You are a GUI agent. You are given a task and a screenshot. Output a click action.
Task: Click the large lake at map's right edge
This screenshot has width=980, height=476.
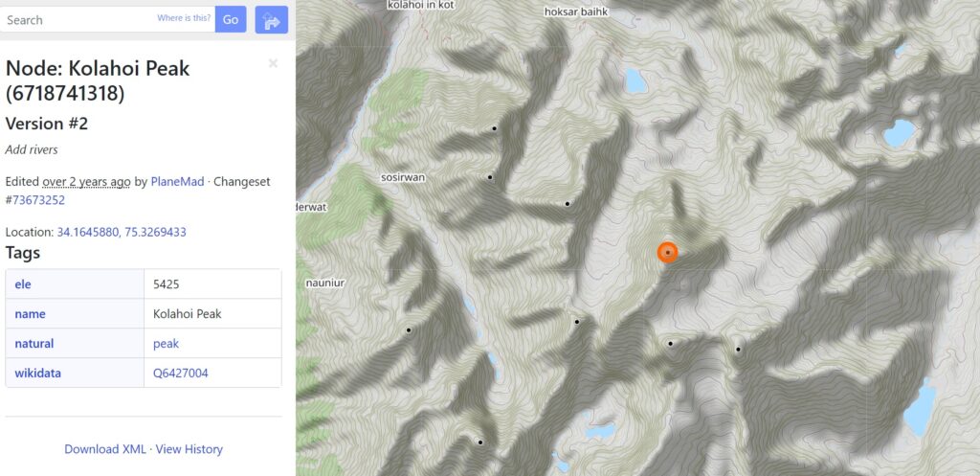(920, 408)
